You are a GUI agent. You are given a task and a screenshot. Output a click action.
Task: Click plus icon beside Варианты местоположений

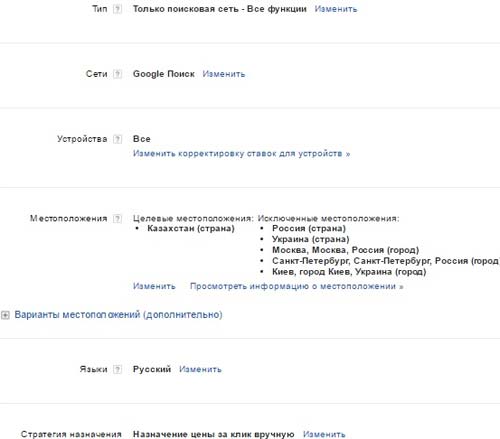5,315
